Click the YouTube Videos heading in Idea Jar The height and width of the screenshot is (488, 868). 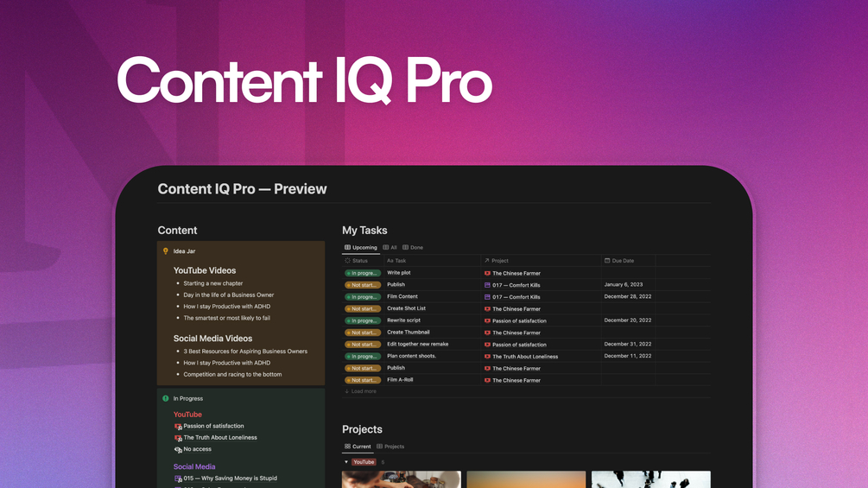(x=205, y=270)
